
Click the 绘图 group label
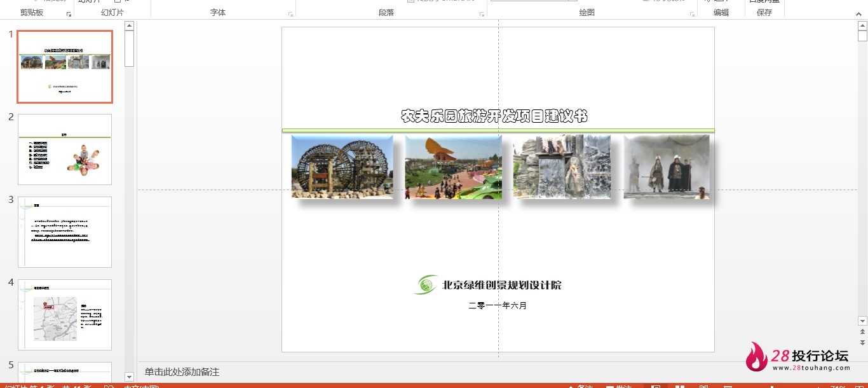click(x=587, y=13)
